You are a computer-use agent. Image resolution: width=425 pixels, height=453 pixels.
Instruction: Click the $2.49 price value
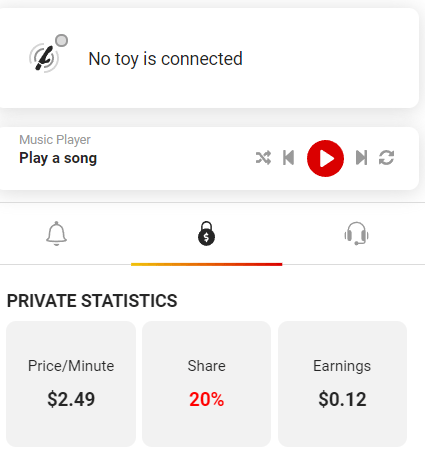(x=71, y=399)
